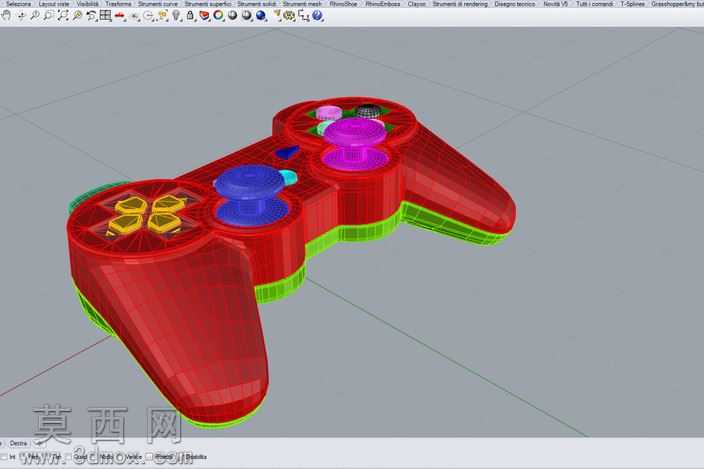The width and height of the screenshot is (704, 469).
Task: Switch to four viewports layout icon
Action: click(x=106, y=16)
